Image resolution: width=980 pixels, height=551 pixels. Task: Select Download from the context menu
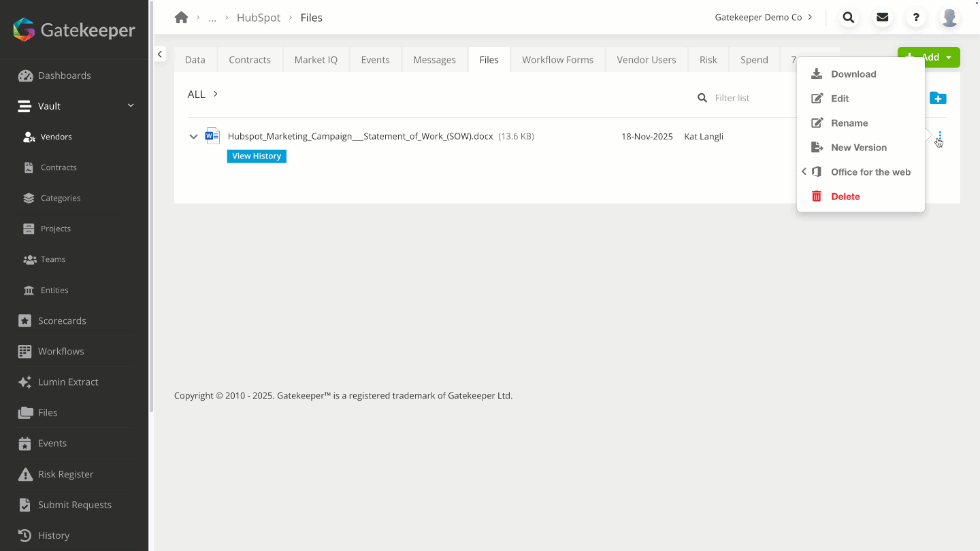click(x=853, y=74)
